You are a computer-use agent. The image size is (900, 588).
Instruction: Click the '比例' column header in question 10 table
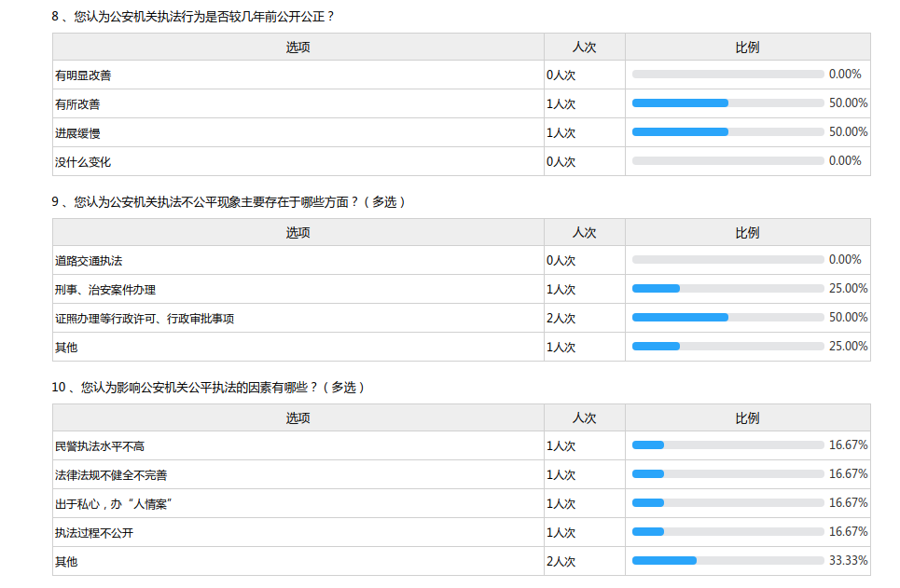[748, 418]
